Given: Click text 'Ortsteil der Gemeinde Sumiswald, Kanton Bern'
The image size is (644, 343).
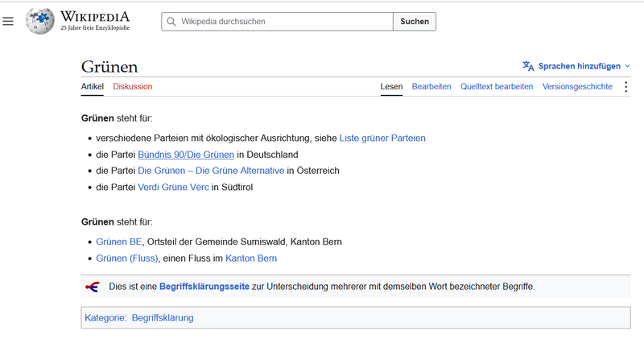Looking at the screenshot, I should [x=245, y=242].
